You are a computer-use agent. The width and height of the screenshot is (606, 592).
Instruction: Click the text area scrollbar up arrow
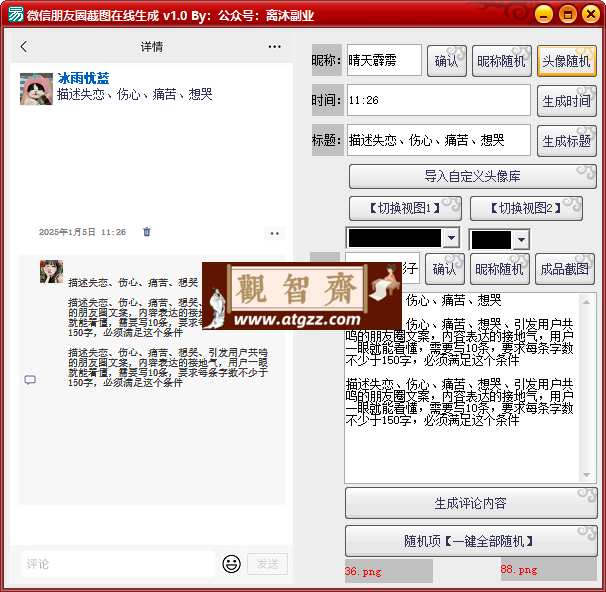coord(587,302)
